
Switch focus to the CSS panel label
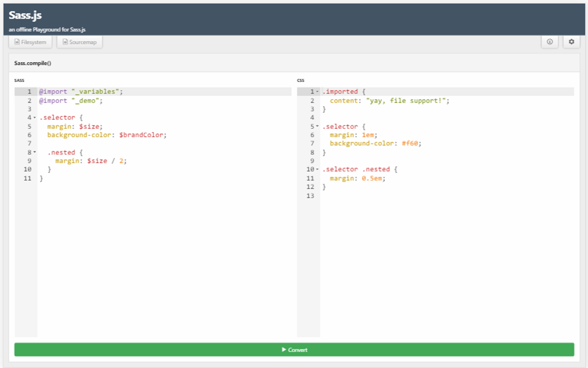[x=300, y=80]
